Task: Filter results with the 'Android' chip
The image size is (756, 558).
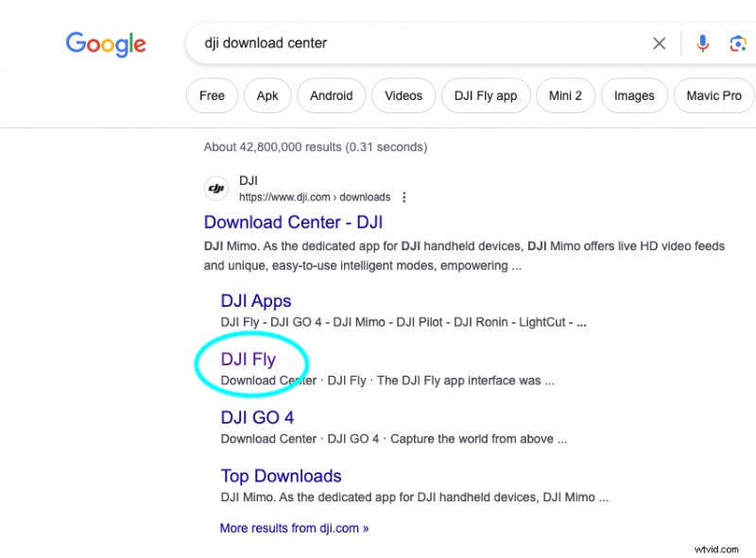Action: click(331, 95)
